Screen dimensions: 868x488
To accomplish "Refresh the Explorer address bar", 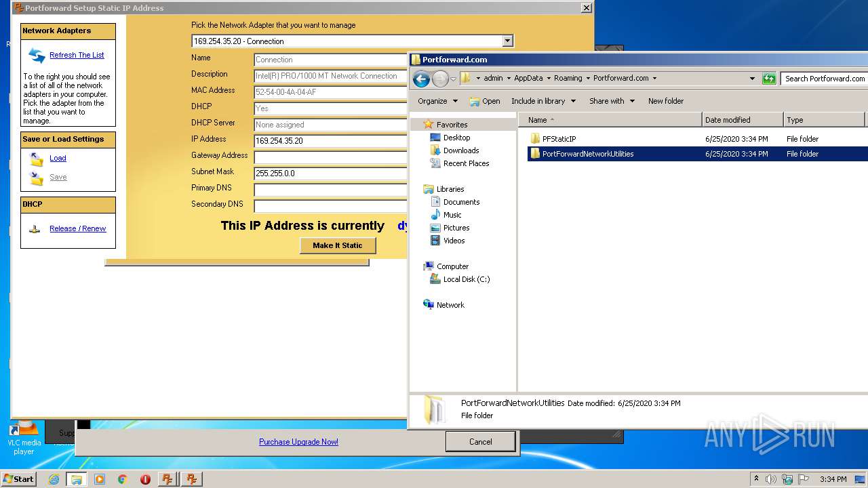I will [x=768, y=79].
